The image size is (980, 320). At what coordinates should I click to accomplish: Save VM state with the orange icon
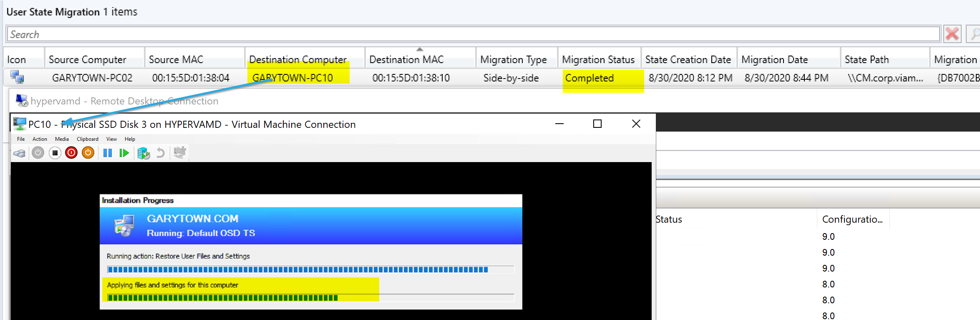88,153
